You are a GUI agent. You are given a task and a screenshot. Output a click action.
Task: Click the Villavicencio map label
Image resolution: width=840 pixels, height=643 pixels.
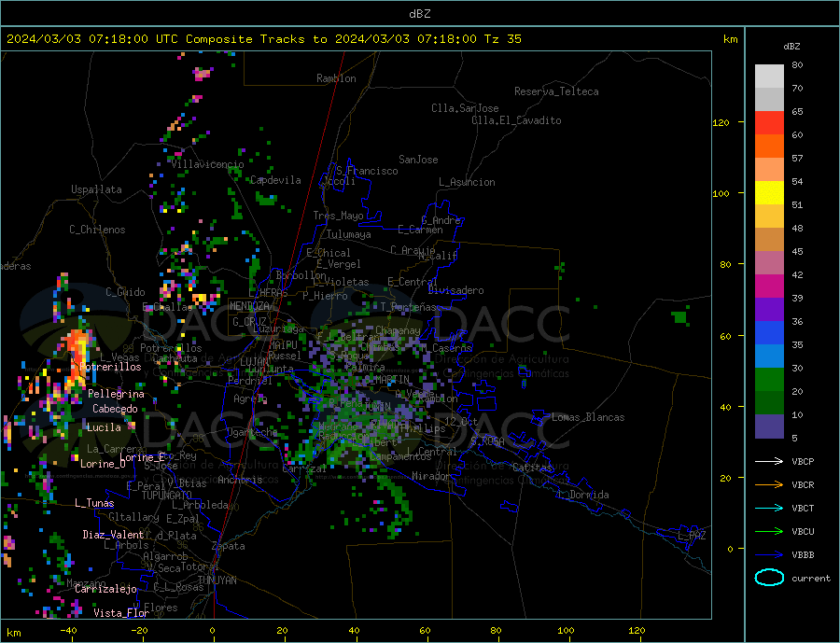pos(207,164)
